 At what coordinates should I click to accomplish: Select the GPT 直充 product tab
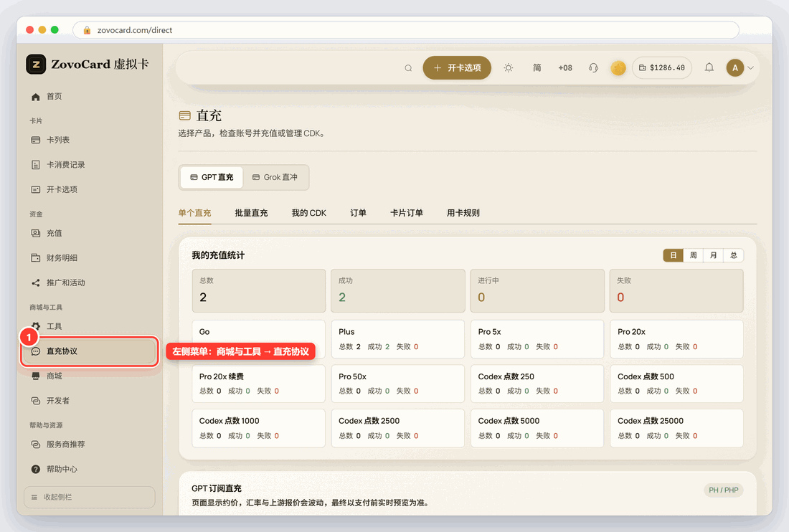click(212, 177)
